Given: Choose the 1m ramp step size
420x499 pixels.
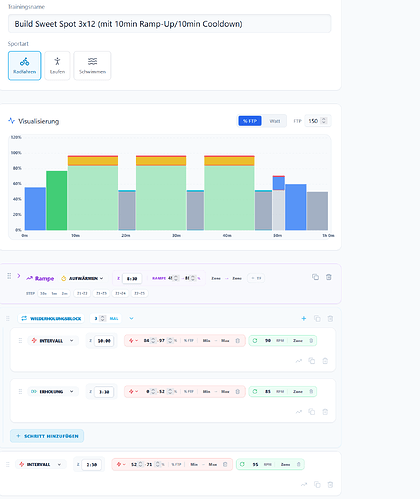Looking at the screenshot, I should (x=54, y=293).
